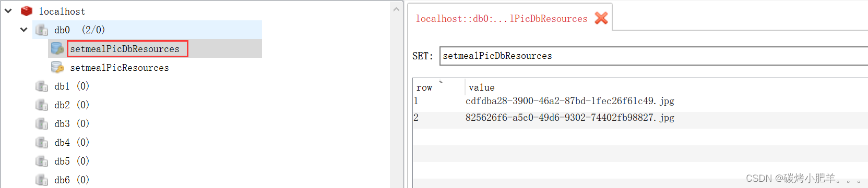
Task: Select value cdfdba28-3900-46a2-87bd-1fec26f61c49.jpg
Action: click(570, 101)
